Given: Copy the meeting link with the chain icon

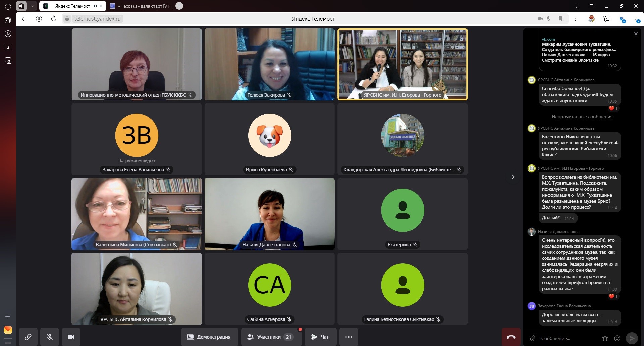Looking at the screenshot, I should click(x=28, y=337).
